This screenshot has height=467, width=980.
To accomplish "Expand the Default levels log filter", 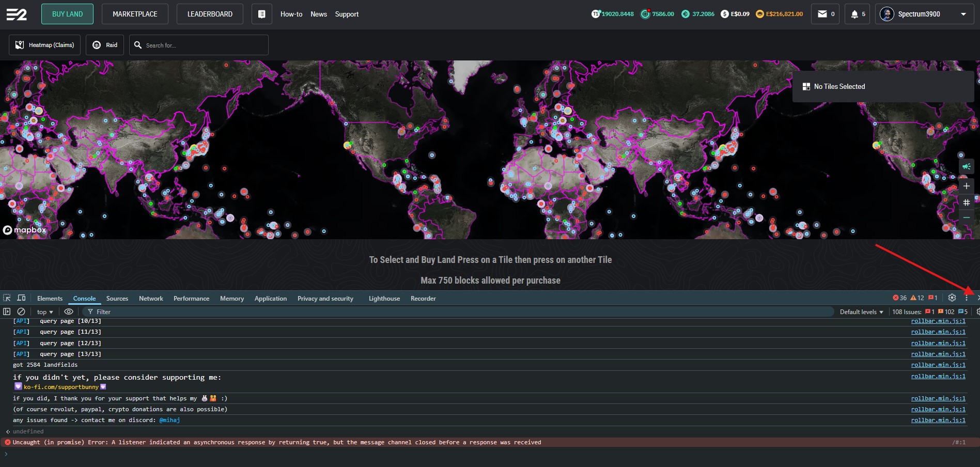I will [861, 312].
